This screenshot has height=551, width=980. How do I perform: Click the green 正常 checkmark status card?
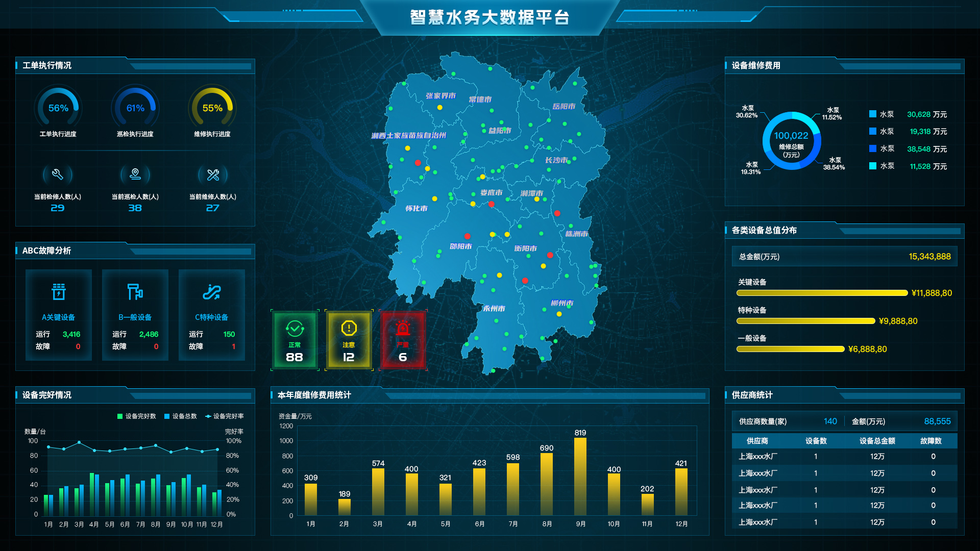295,340
